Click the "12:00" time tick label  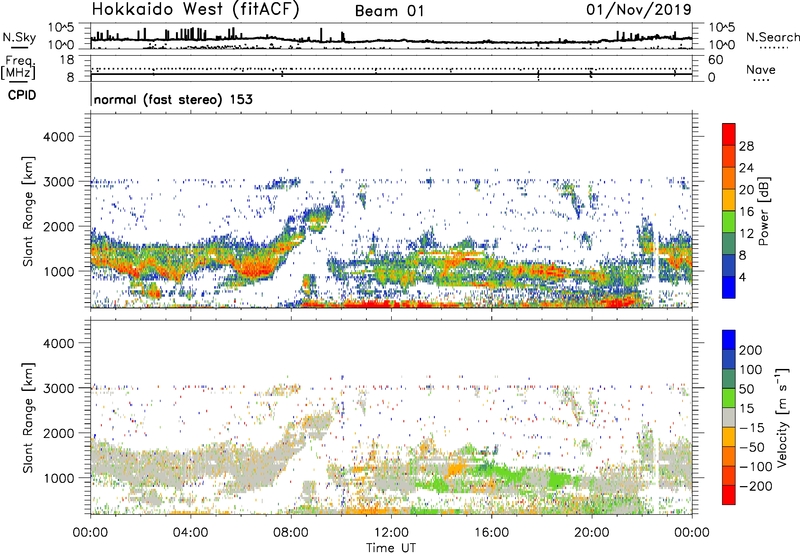pyautogui.click(x=391, y=533)
